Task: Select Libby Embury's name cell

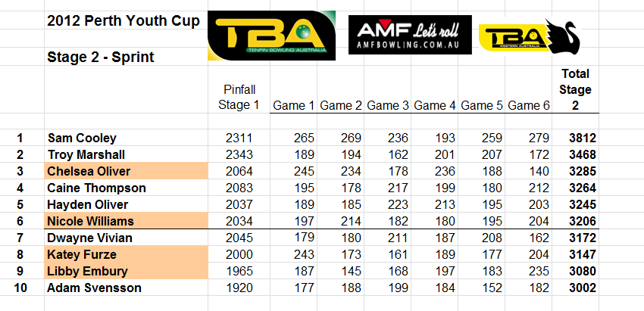Action: [x=126, y=271]
